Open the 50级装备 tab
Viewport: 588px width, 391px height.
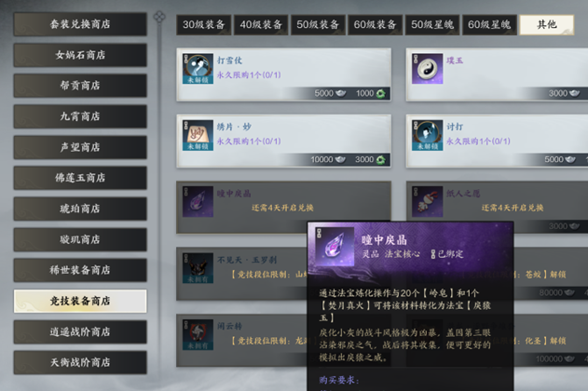[x=318, y=25]
